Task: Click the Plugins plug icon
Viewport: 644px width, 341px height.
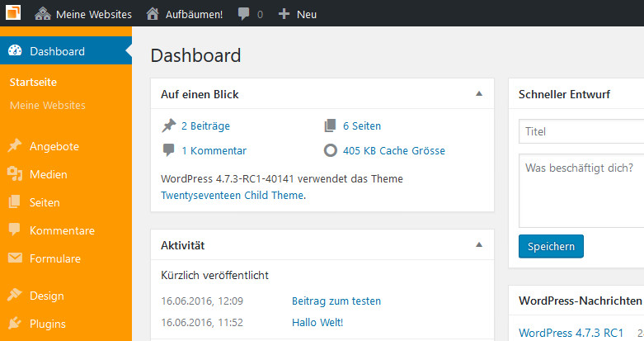Action: click(x=15, y=324)
